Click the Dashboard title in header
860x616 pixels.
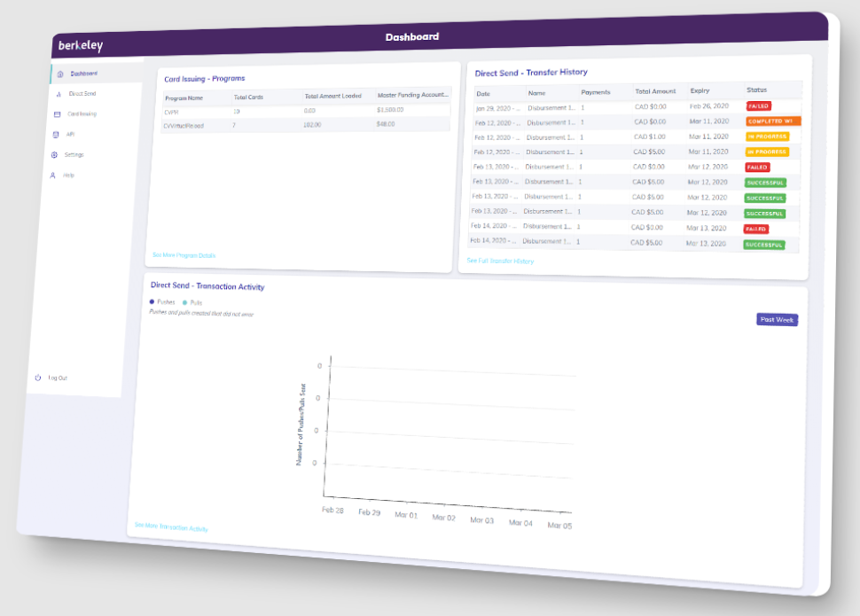(412, 36)
